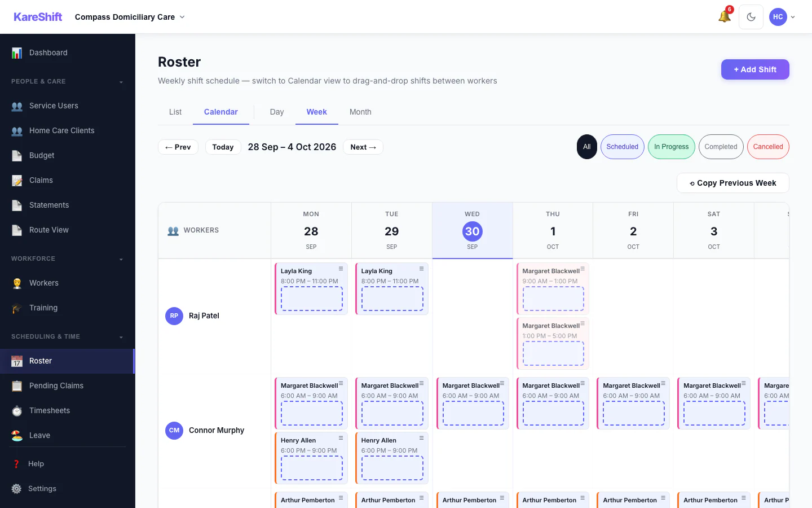Open Route View in the sidebar
This screenshot has height=508, width=812.
[x=68, y=230]
